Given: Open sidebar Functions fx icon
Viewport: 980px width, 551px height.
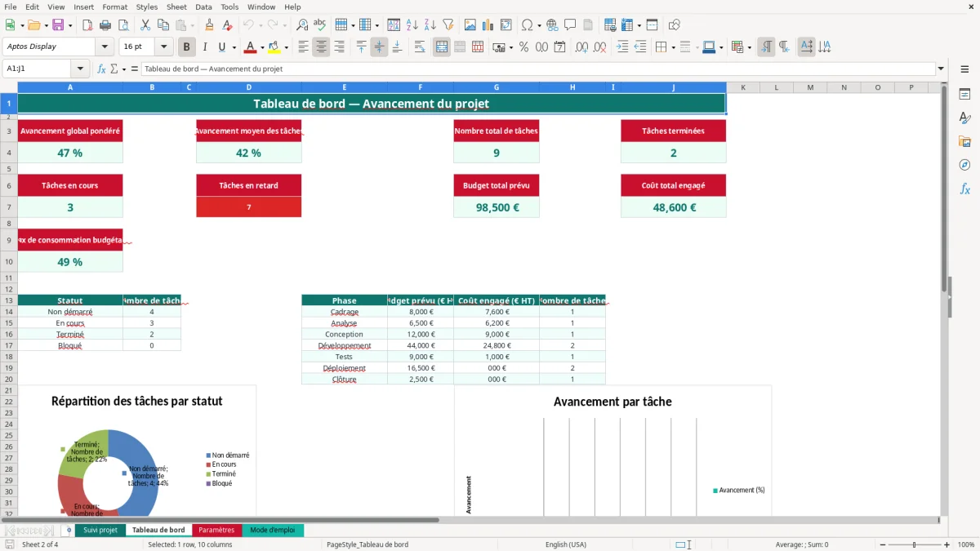Looking at the screenshot, I should 964,189.
